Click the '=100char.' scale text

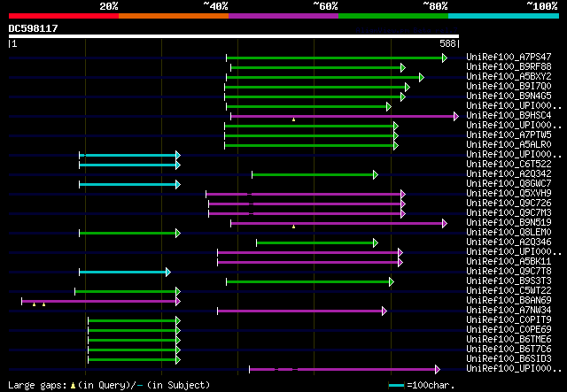point(431,386)
